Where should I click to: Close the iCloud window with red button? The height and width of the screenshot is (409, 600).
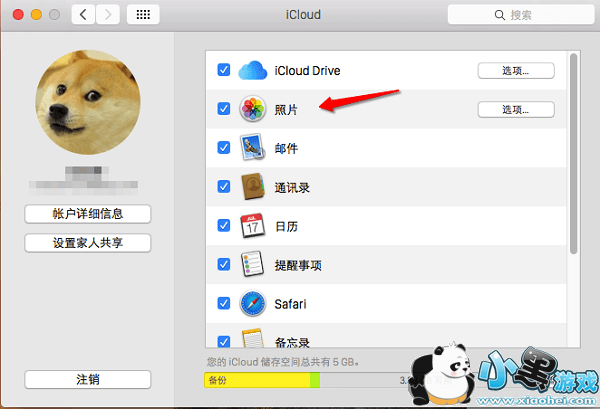pos(18,15)
